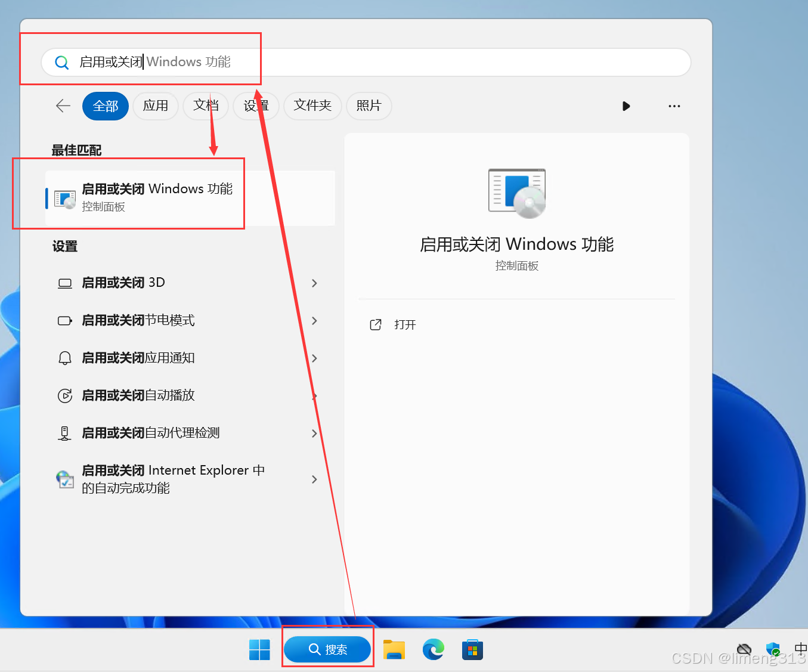Click the 搜索 taskbar button

click(x=327, y=649)
